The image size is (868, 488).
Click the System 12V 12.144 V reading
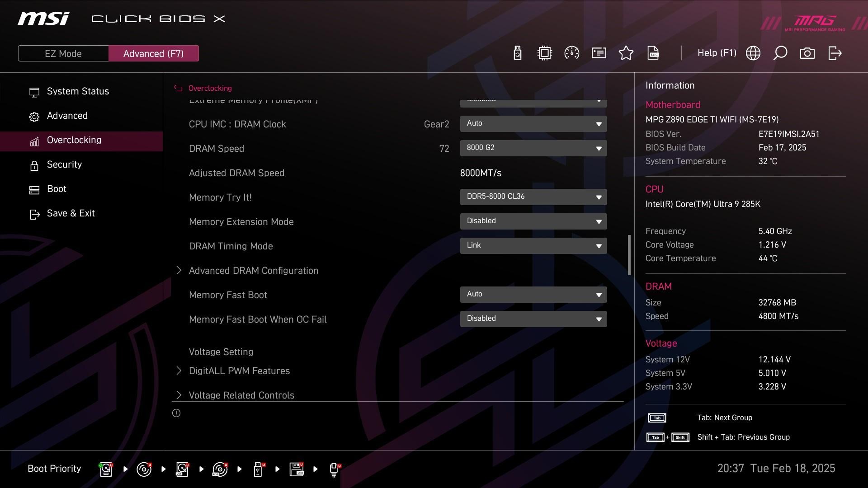[774, 359]
